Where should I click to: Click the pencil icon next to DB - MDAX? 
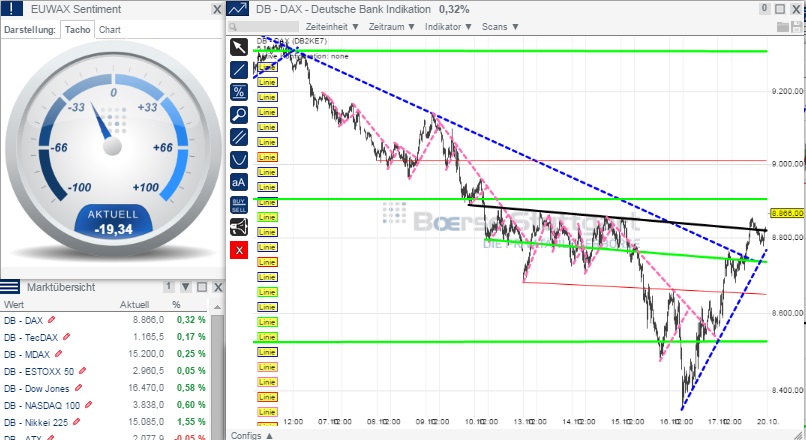click(x=58, y=354)
